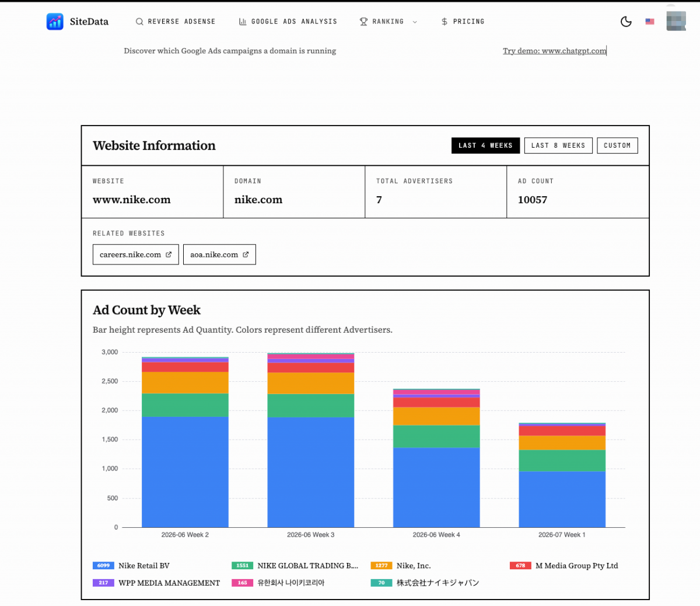This screenshot has height=606, width=700.
Task: Switch to Last 8 Weeks range
Action: pyautogui.click(x=558, y=145)
